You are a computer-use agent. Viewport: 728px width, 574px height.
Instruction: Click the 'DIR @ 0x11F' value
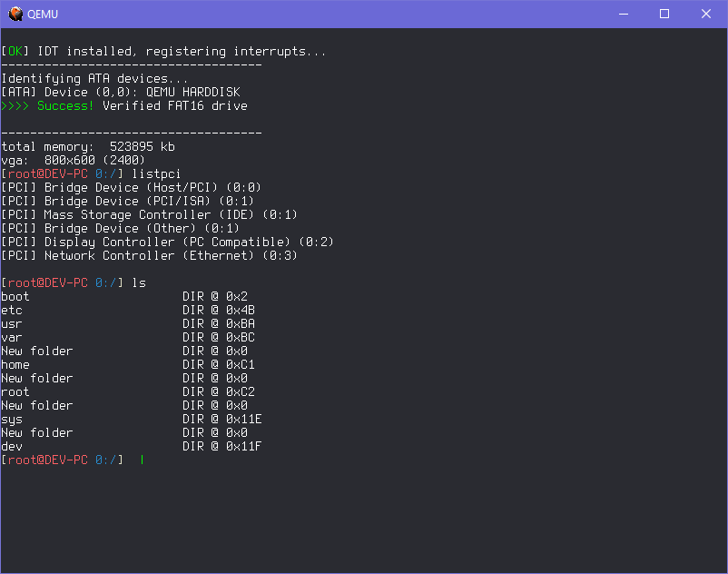(222, 446)
